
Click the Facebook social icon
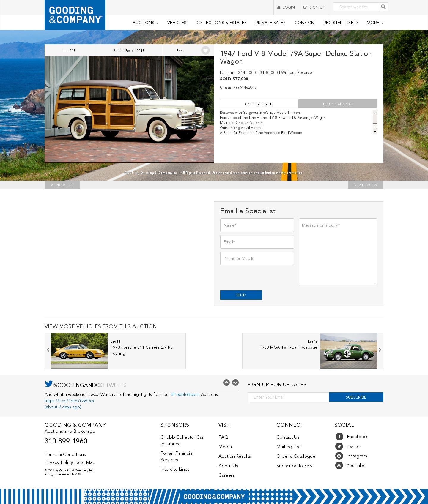coord(339,437)
